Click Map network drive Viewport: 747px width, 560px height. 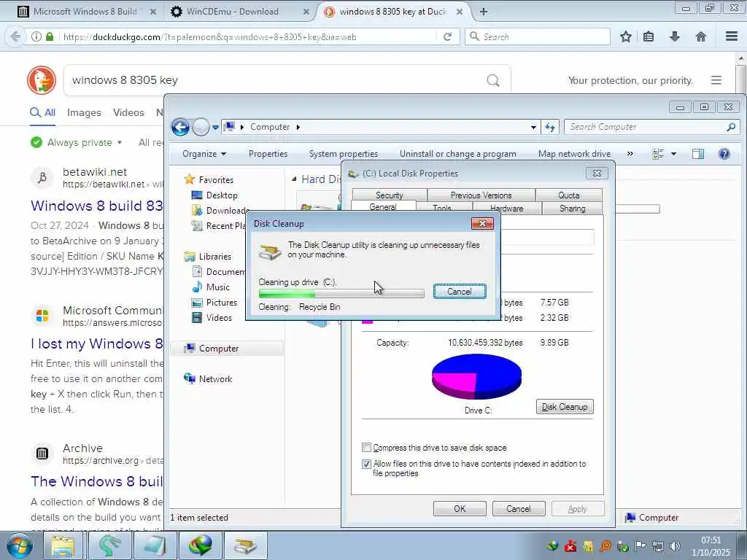575,154
